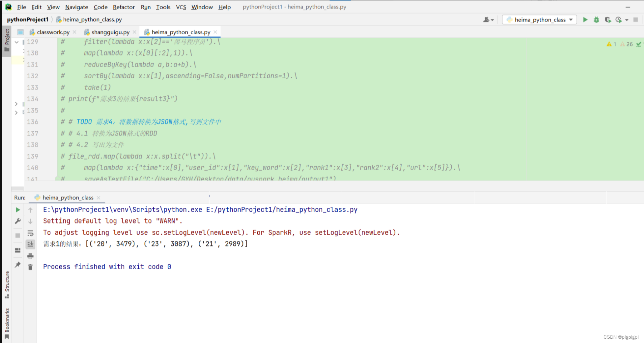Click the PyCharm logo icon in title bar
This screenshot has height=343, width=644.
tap(9, 7)
